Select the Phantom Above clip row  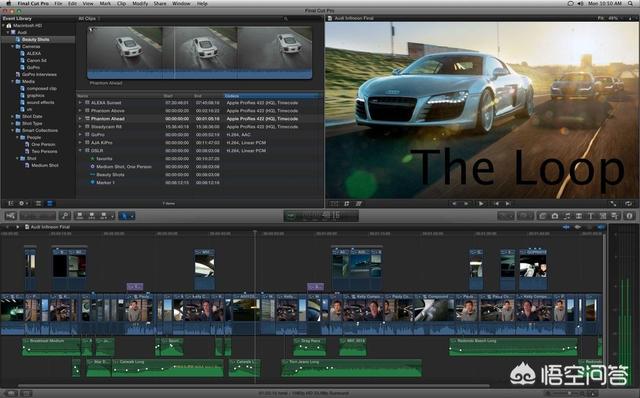200,111
